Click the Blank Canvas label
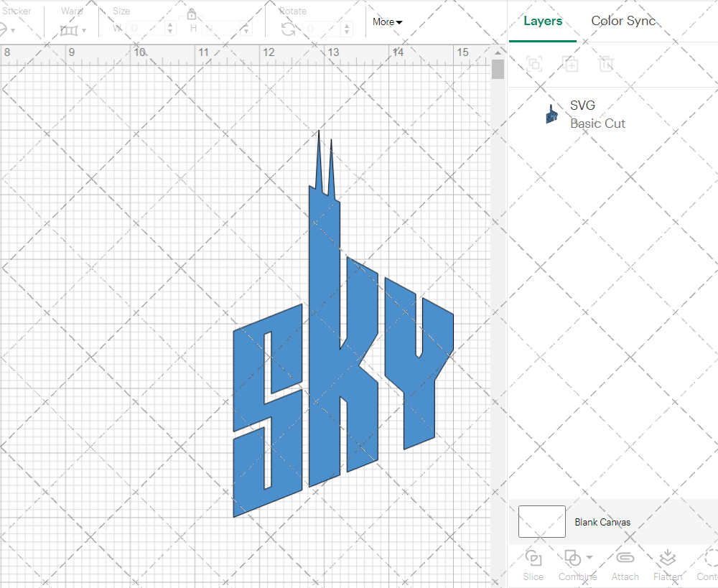718x588 pixels. click(x=602, y=522)
